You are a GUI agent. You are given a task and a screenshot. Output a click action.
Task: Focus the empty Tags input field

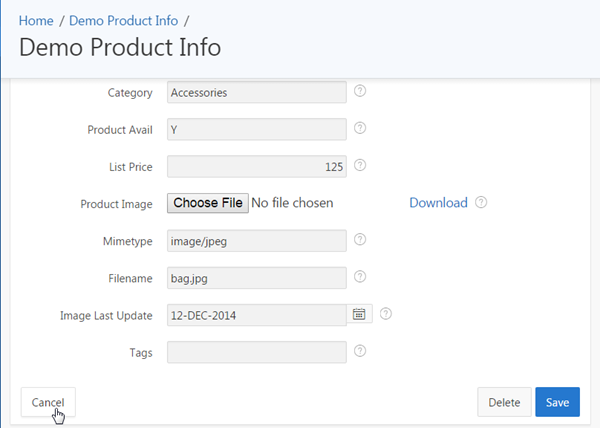click(x=256, y=351)
